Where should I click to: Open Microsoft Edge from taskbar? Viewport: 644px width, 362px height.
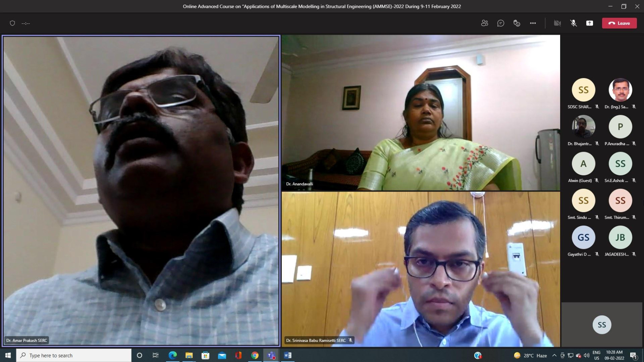tap(172, 355)
